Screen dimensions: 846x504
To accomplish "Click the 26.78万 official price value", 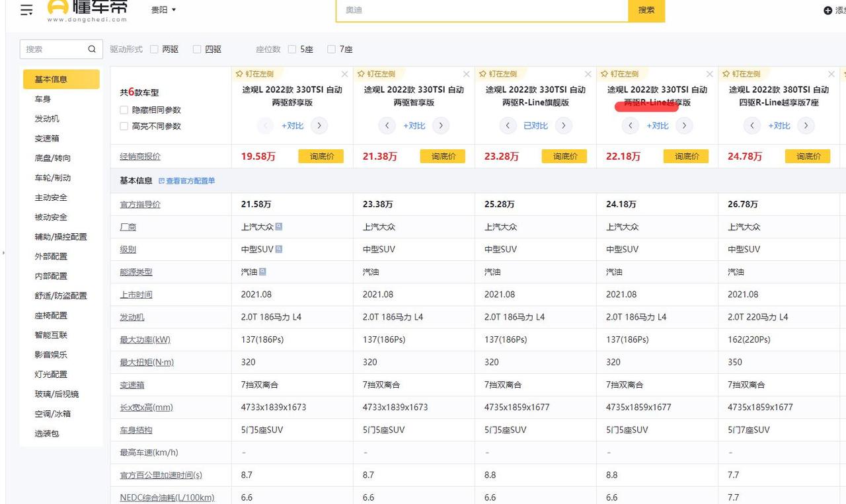I will pyautogui.click(x=743, y=205).
